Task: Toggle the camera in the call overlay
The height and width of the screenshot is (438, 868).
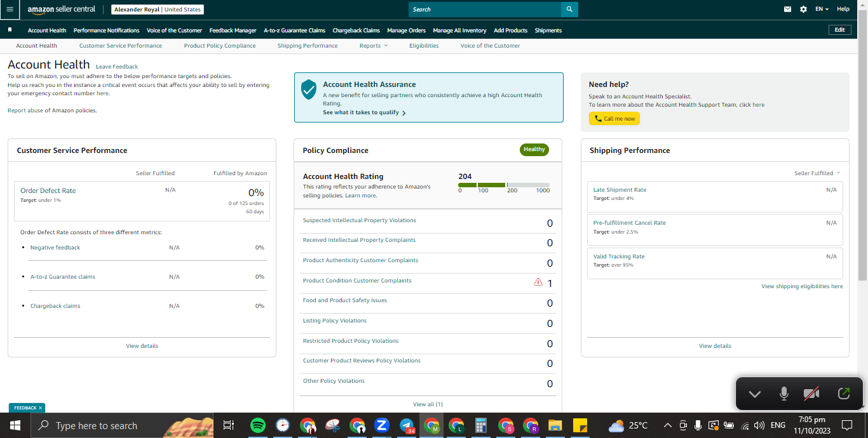Action: pos(811,394)
